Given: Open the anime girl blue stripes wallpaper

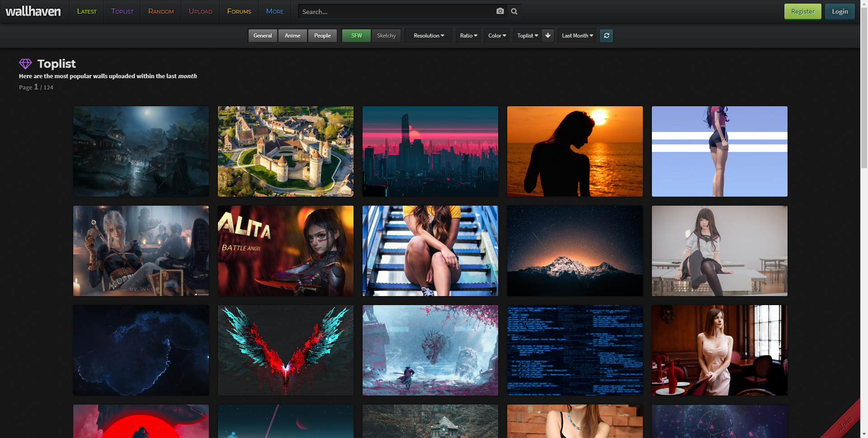Looking at the screenshot, I should [720, 151].
